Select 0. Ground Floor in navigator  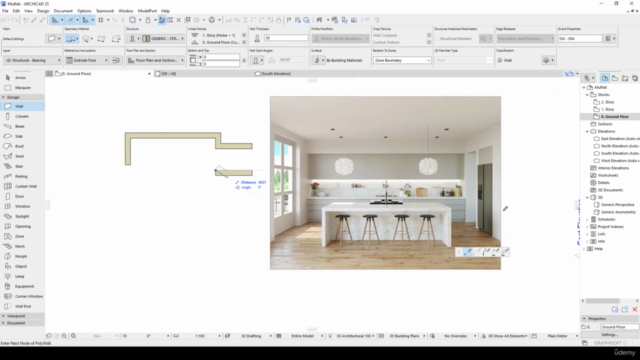(614, 117)
